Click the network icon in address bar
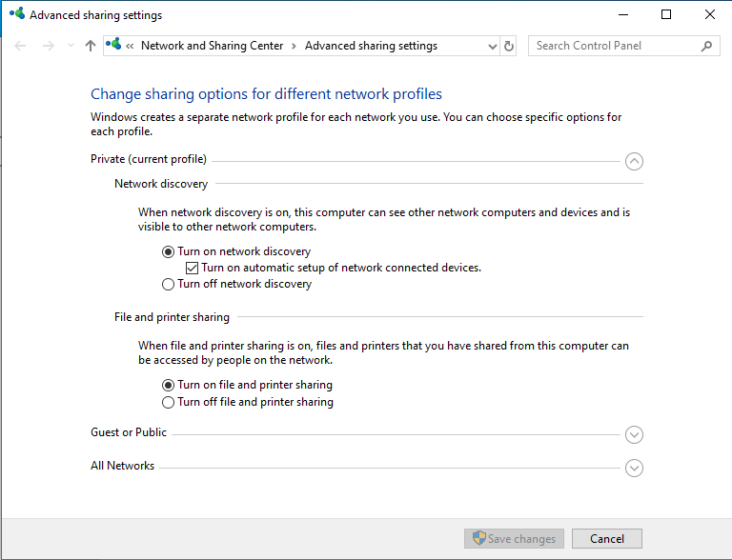The height and width of the screenshot is (560, 732). coord(113,45)
